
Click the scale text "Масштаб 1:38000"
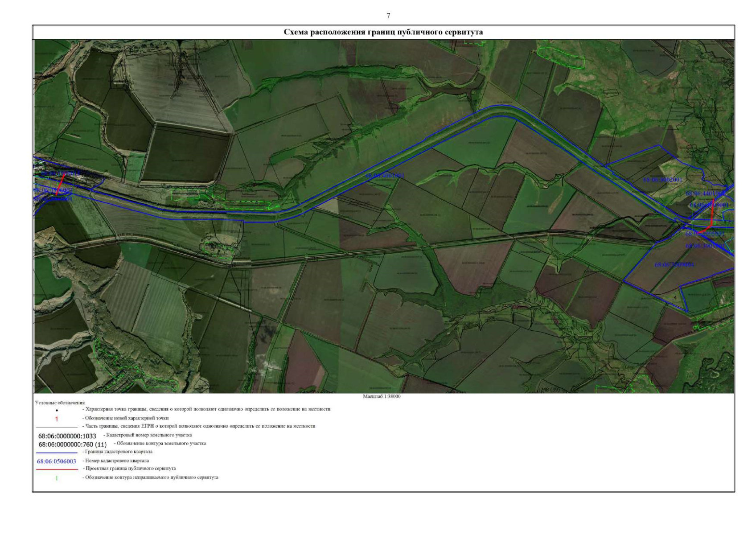[382, 396]
